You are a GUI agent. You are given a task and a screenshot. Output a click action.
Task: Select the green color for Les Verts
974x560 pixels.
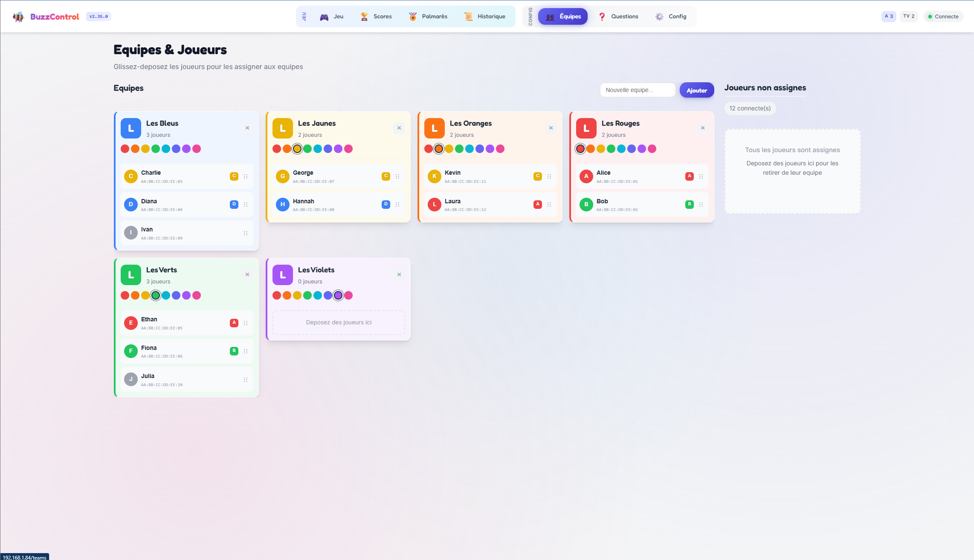[155, 295]
